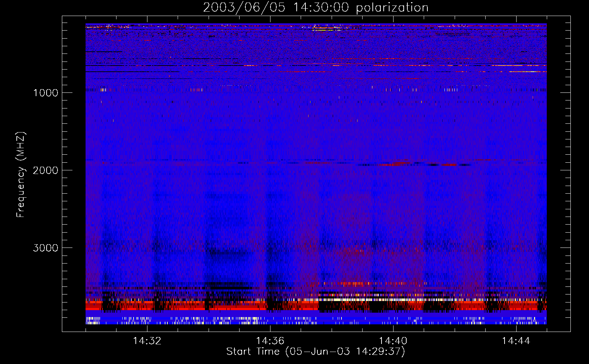Click the "14:44" time tick label
Image resolution: width=589 pixels, height=364 pixels.
pyautogui.click(x=516, y=341)
